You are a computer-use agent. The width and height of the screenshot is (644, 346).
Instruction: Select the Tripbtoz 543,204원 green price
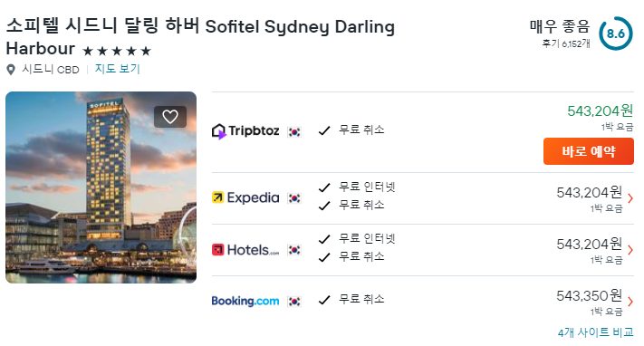[x=600, y=111]
